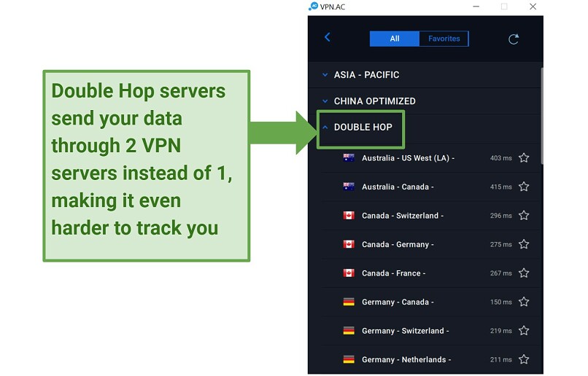
Task: Expand the CHINA OPTIMIZED section
Action: 424,101
